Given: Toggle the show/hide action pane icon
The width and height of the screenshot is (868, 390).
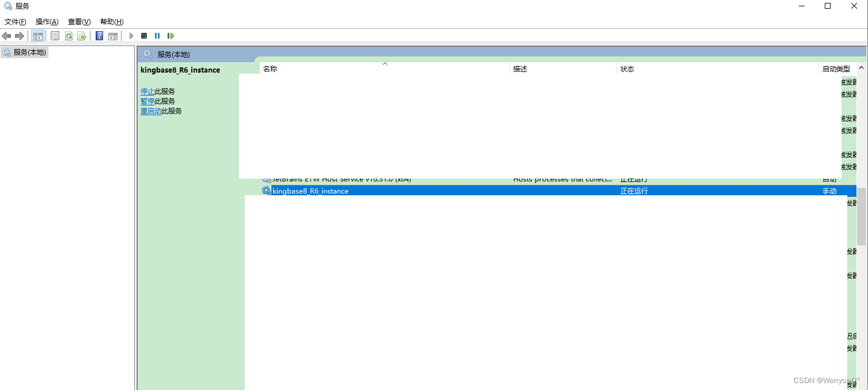Looking at the screenshot, I should coord(113,36).
